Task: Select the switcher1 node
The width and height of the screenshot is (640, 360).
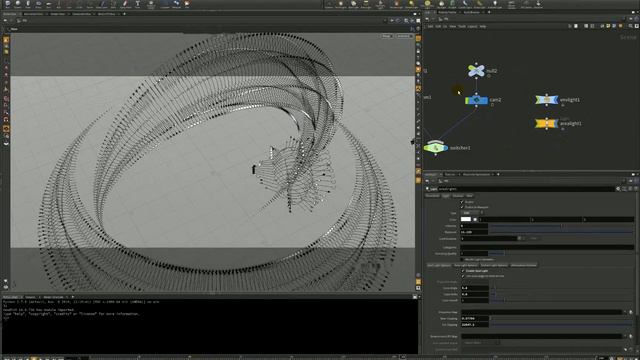Action: click(x=436, y=147)
